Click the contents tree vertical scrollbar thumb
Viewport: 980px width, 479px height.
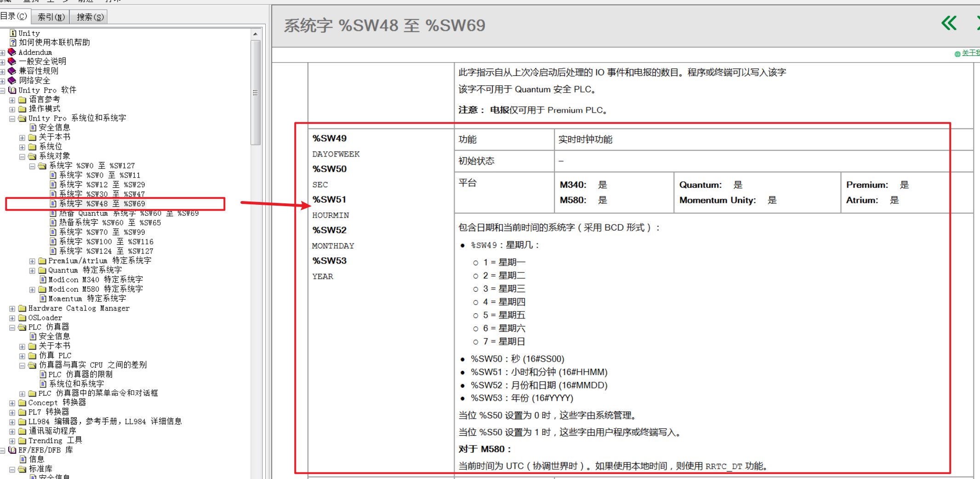pos(256,92)
